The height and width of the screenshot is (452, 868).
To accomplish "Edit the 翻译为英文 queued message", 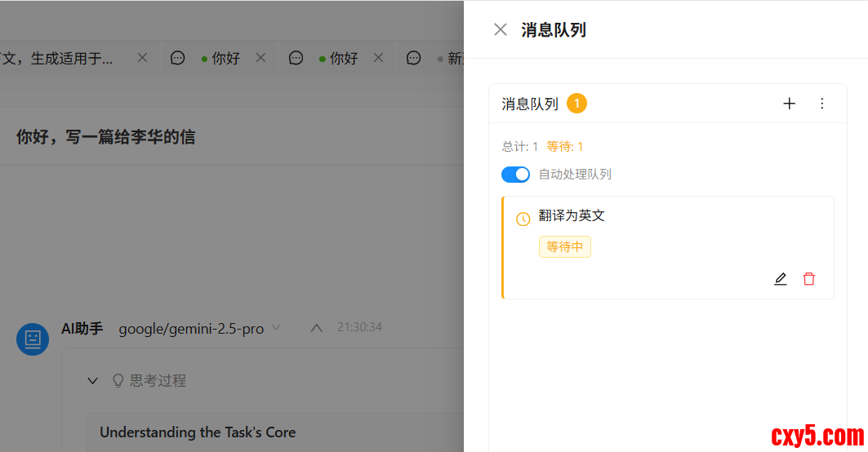I will point(780,279).
